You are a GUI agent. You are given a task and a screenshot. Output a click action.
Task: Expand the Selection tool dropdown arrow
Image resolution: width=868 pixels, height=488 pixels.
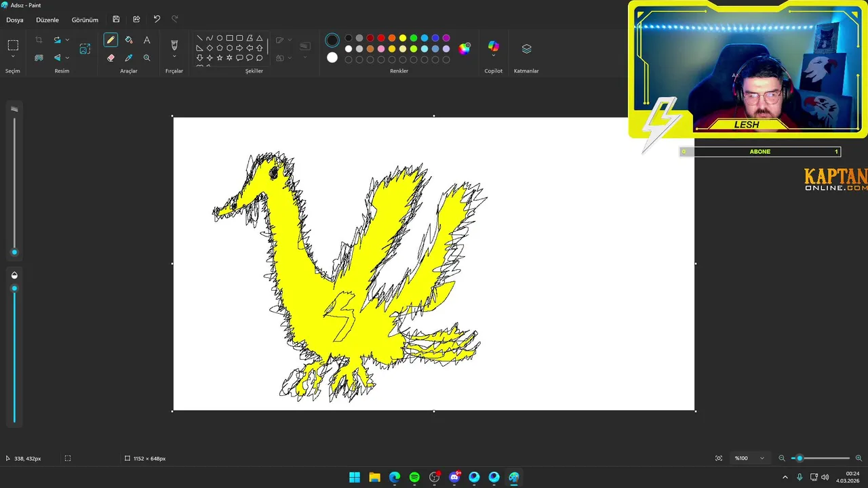click(13, 57)
